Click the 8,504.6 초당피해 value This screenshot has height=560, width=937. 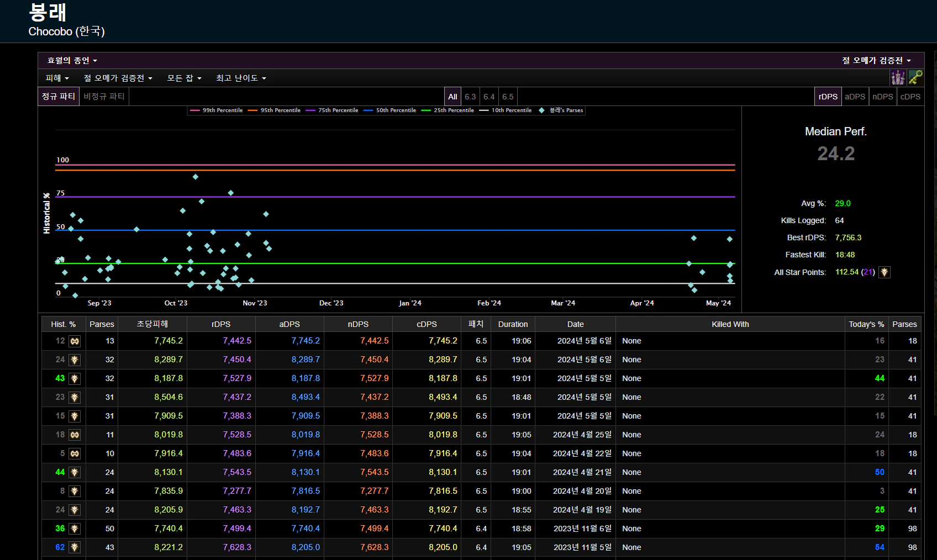click(x=169, y=398)
